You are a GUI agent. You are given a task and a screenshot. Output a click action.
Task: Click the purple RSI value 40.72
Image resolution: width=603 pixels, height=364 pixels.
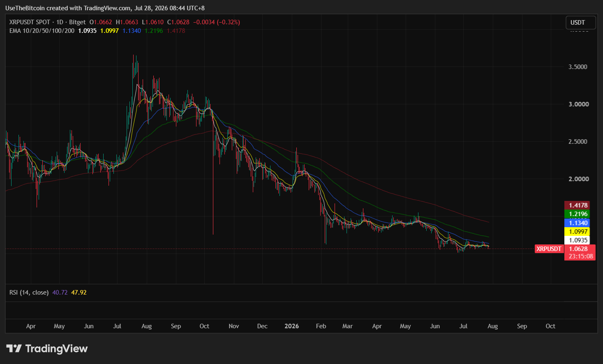pyautogui.click(x=60, y=293)
